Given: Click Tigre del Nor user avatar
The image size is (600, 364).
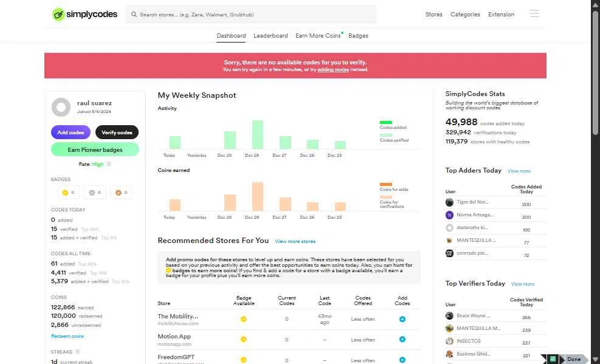Looking at the screenshot, I should pyautogui.click(x=450, y=202).
